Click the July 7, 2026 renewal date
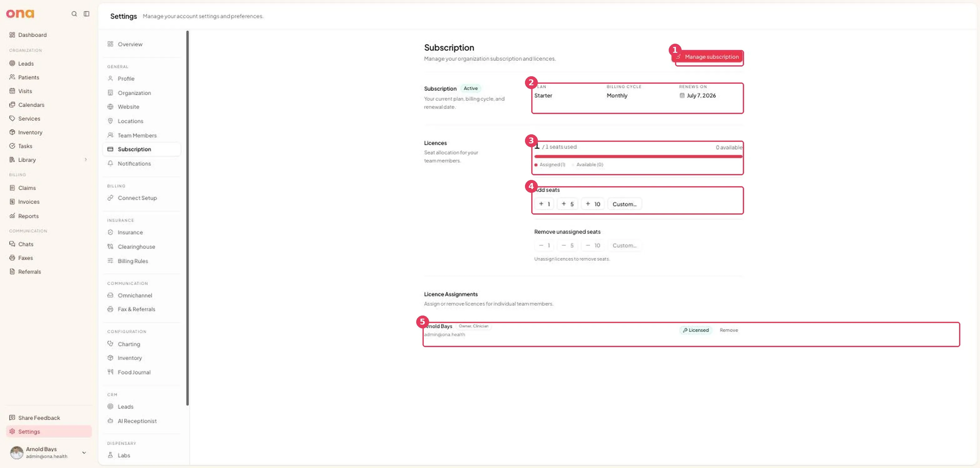Viewport: 980px width, 468px height. tap(701, 95)
